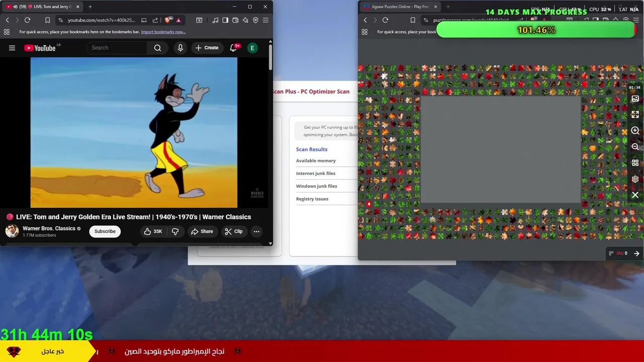
Task: Start voice search with the microphone icon
Action: [x=180, y=48]
